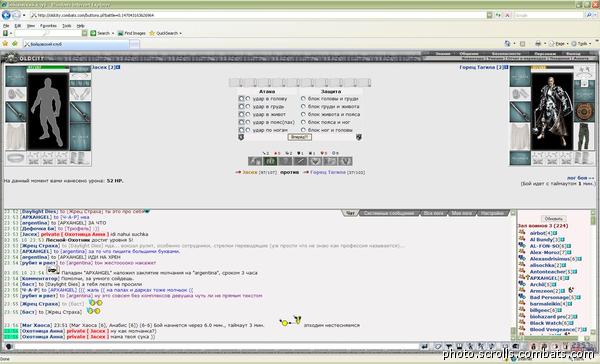The image size is (600, 364).
Task: Expand the QuickSearch dropdown arrow
Action: 181,33
